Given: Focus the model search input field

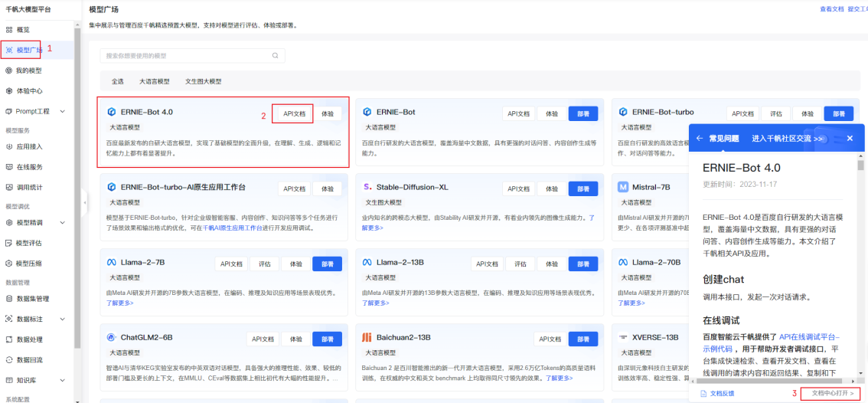Looking at the screenshot, I should [x=192, y=55].
